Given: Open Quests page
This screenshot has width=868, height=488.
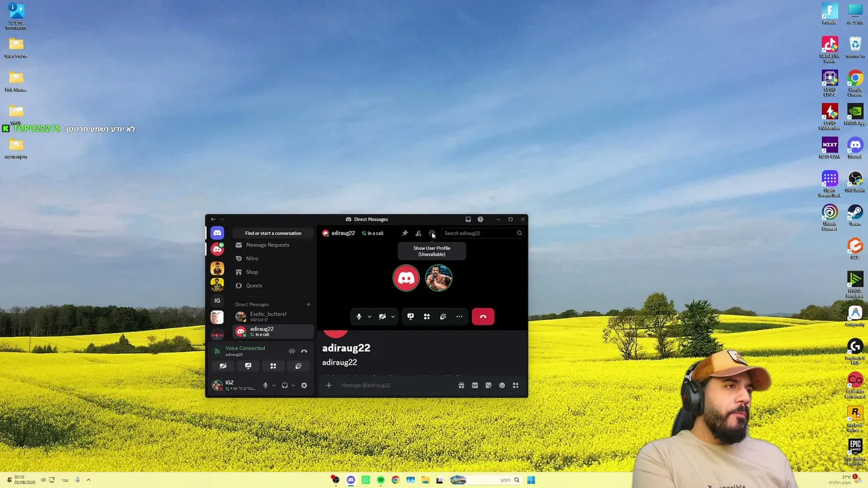Looking at the screenshot, I should tap(273, 285).
